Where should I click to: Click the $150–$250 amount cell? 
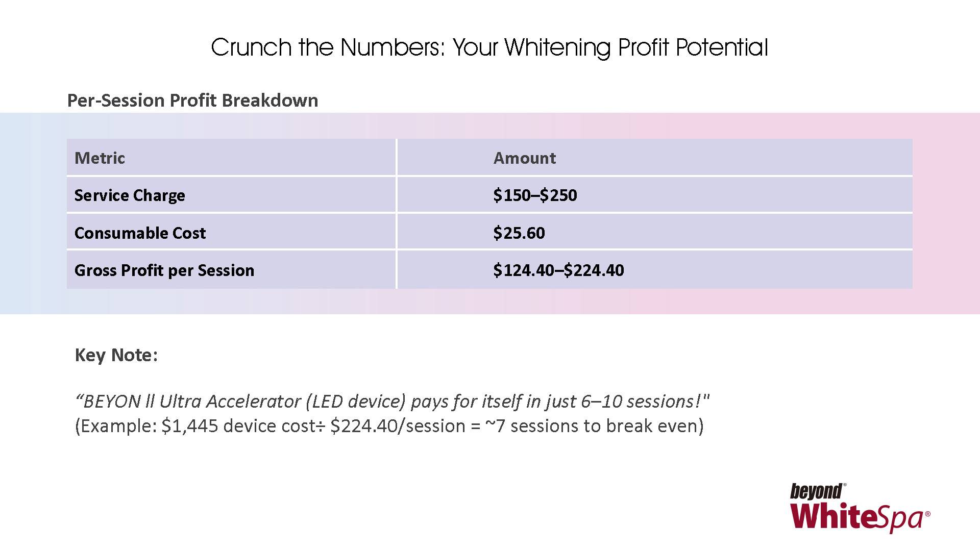click(535, 195)
